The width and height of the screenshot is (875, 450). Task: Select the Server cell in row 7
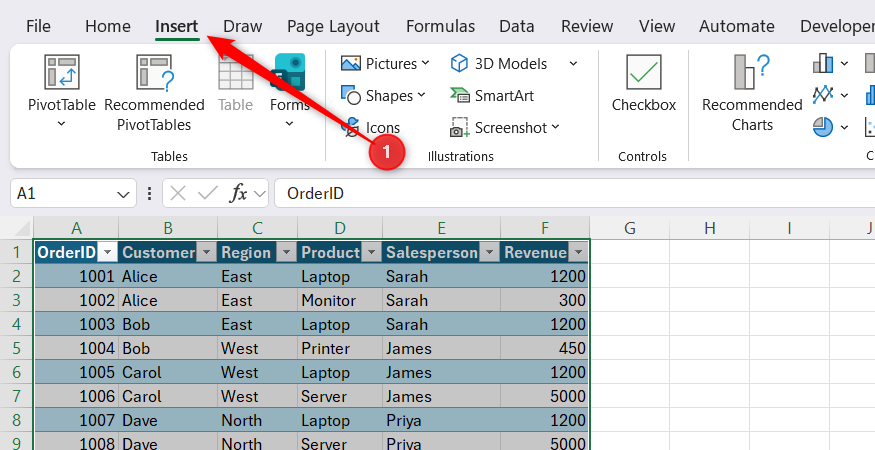[x=340, y=396]
